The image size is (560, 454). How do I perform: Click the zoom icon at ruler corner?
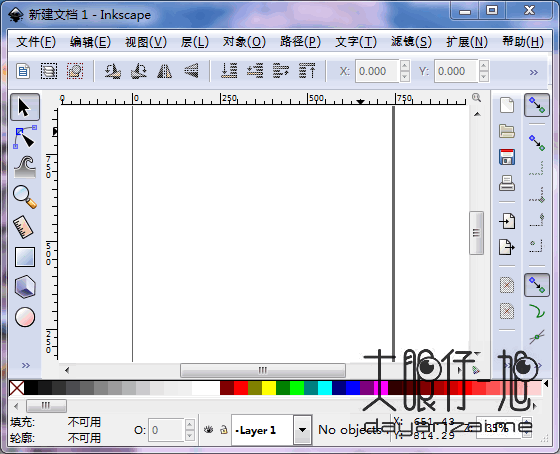[476, 98]
